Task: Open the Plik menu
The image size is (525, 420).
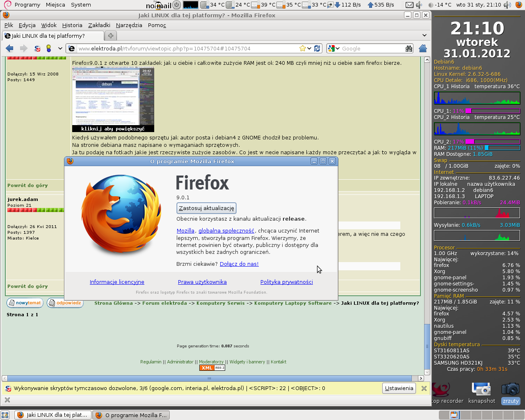Action: click(9, 25)
